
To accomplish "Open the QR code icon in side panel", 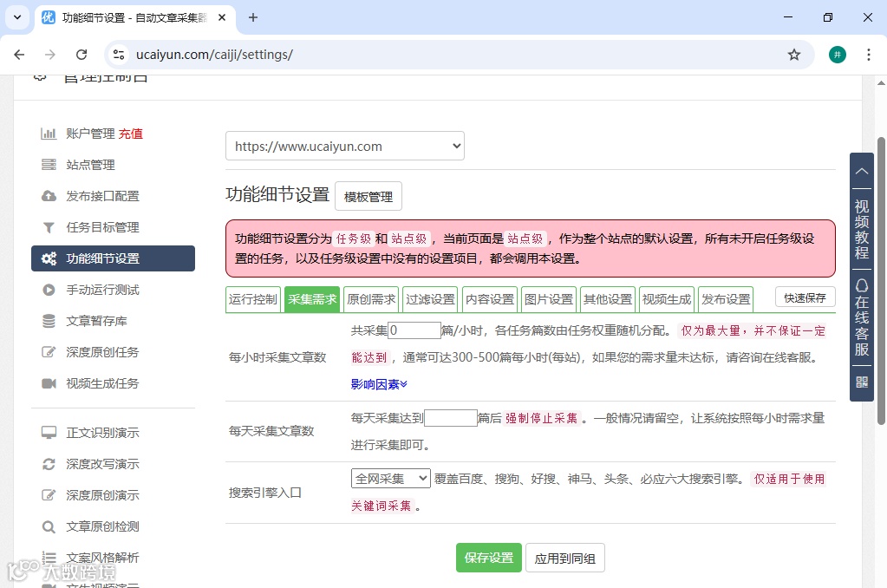I will pyautogui.click(x=862, y=382).
